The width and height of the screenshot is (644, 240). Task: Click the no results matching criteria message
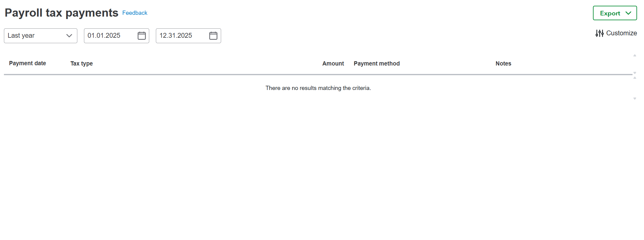[x=318, y=88]
